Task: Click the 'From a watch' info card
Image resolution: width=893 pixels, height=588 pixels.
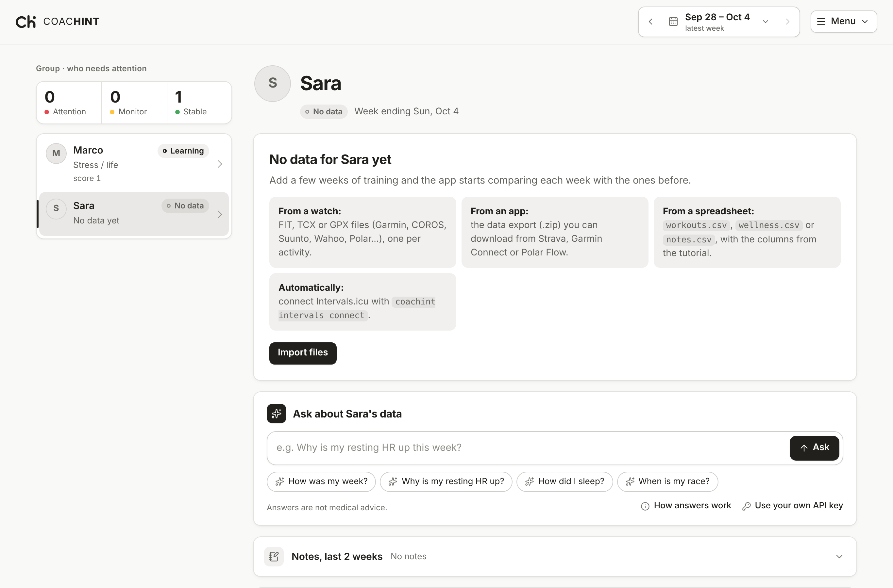Action: pyautogui.click(x=362, y=232)
